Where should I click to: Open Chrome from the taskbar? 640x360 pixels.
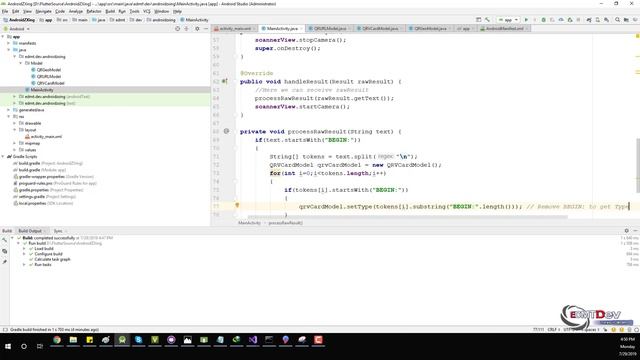pos(57,340)
